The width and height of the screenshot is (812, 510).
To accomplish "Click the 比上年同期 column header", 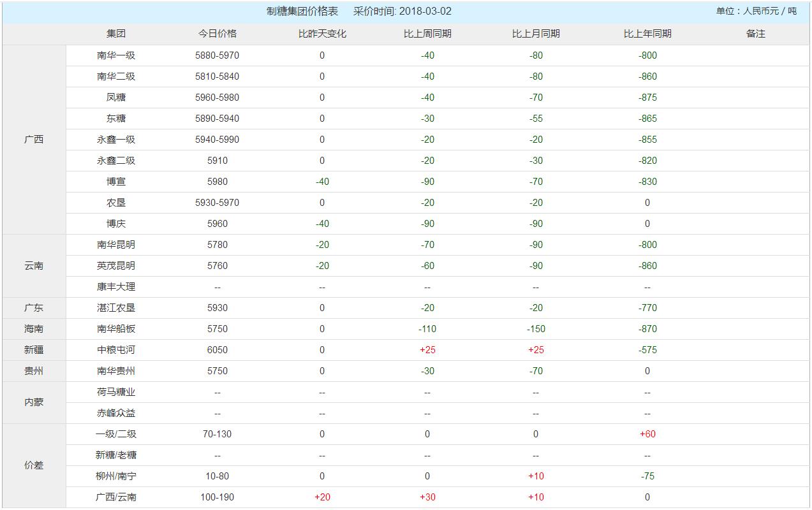I will [x=647, y=34].
